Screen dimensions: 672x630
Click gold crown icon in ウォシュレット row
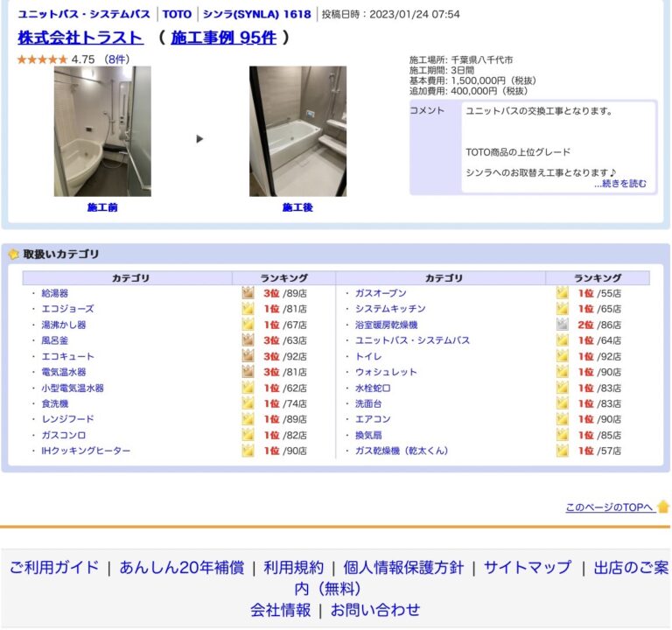[563, 372]
